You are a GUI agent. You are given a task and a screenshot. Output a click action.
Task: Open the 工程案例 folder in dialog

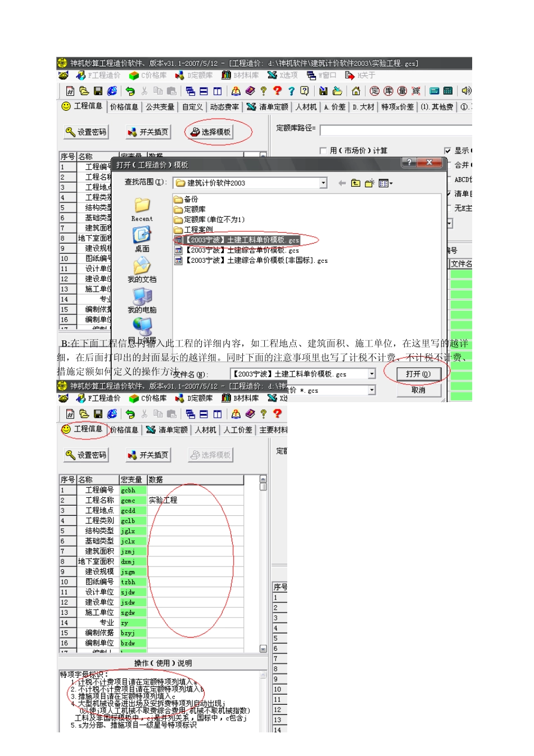tap(194, 230)
